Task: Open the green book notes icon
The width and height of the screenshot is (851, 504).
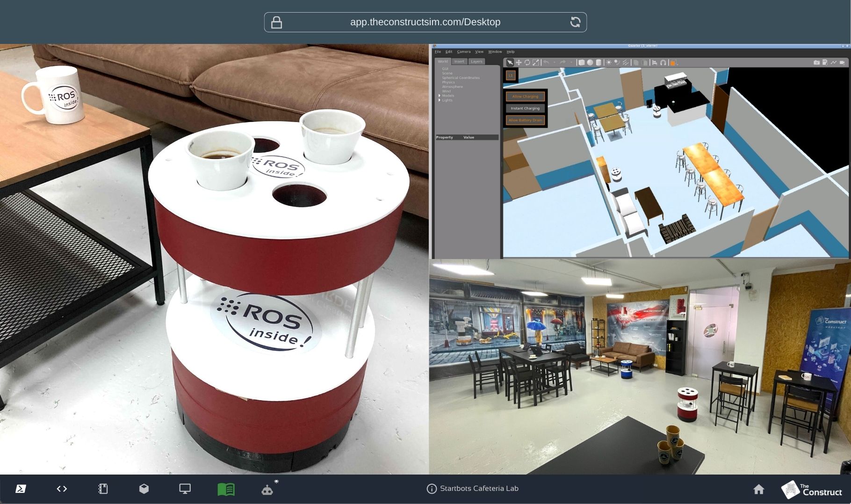Action: pos(226,489)
